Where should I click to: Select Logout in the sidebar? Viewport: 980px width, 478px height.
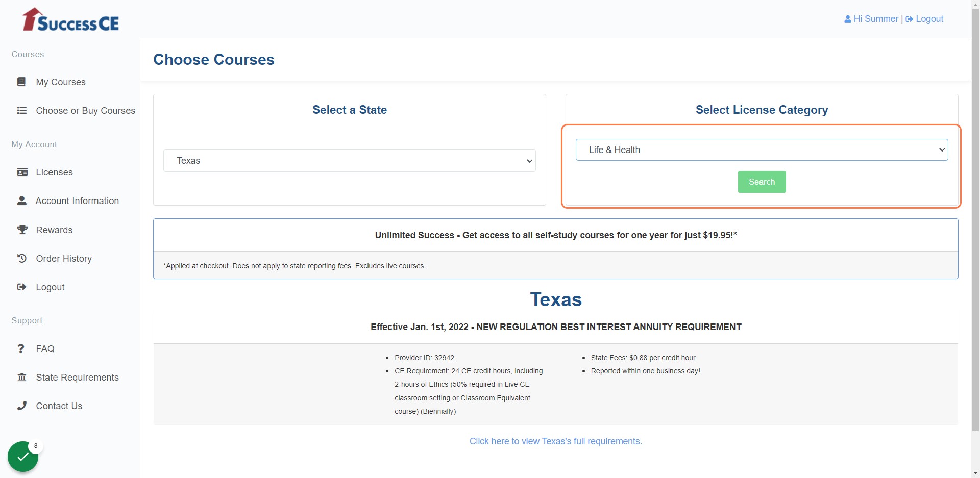50,287
